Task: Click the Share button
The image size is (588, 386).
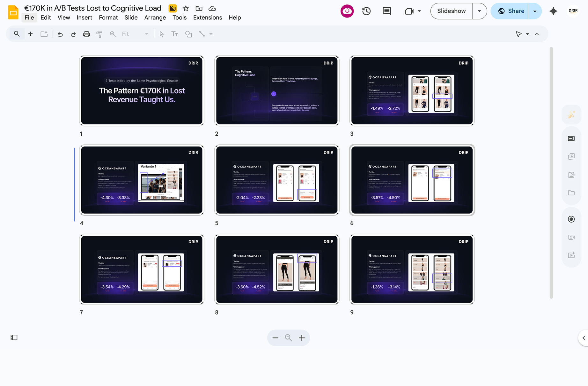Action: click(x=510, y=11)
